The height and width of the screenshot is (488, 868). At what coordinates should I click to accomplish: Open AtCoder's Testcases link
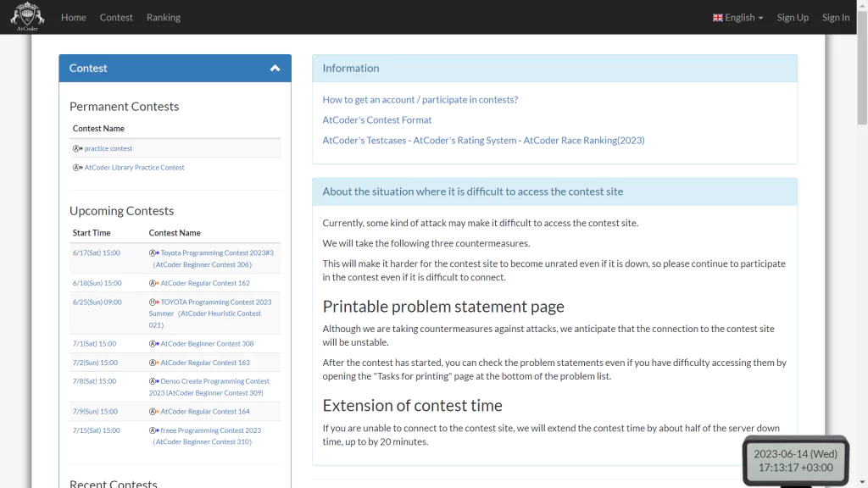point(364,141)
